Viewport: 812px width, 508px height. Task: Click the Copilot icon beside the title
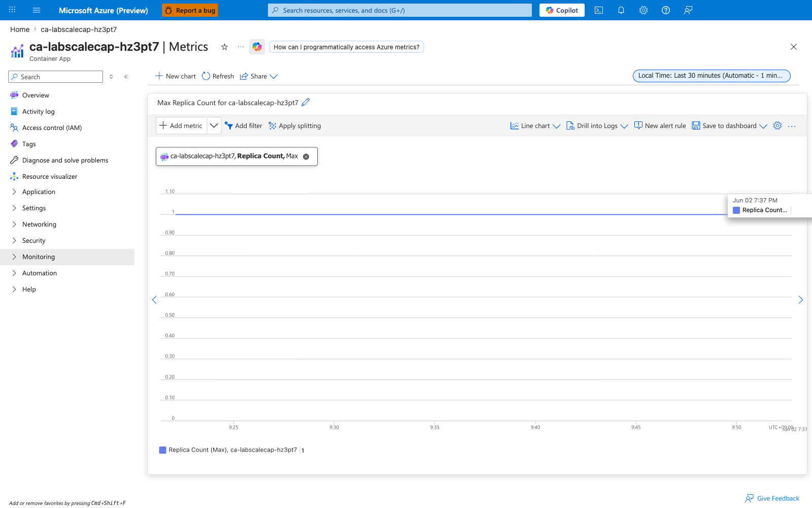(x=257, y=47)
